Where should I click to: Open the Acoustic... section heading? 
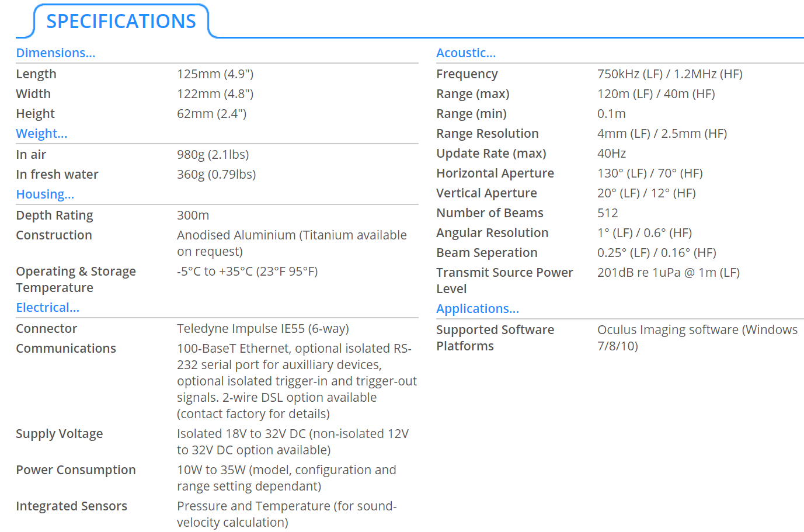466,53
